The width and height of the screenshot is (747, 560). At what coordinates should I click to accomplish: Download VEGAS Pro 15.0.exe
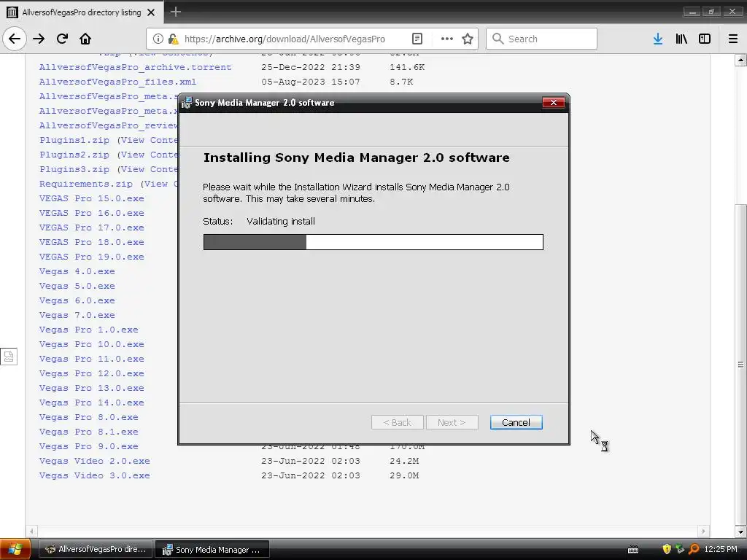91,198
